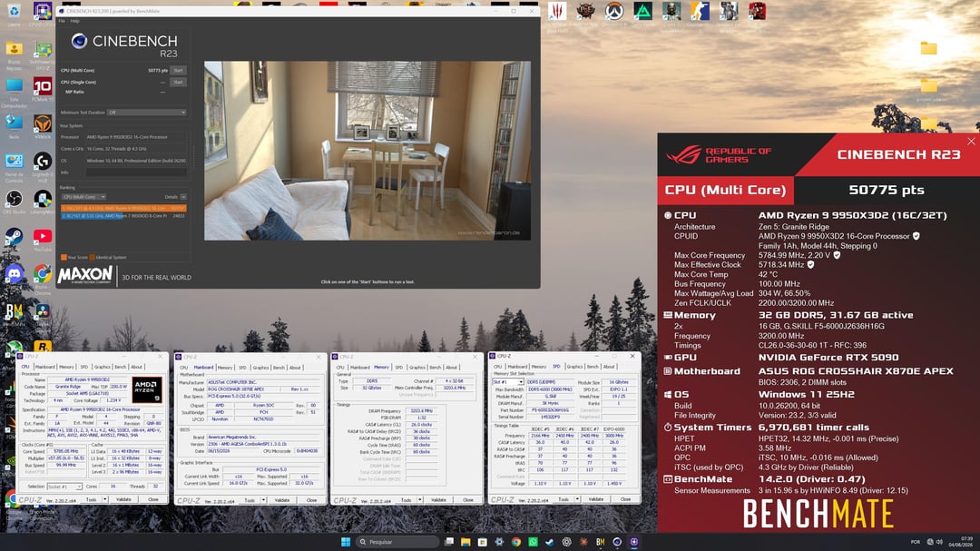Click the rendered room preview image

[367, 151]
